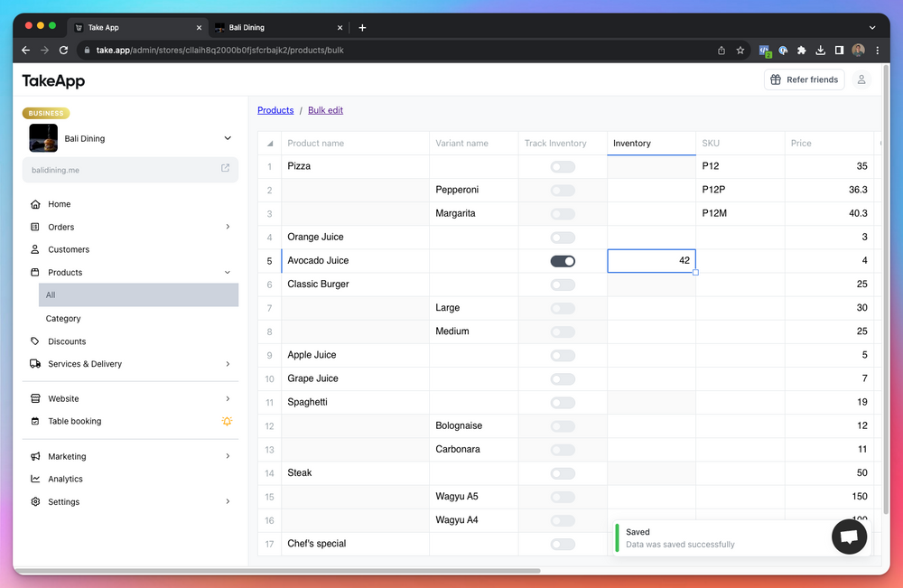Screen dimensions: 903x588
Task: Click the select-all corner of the table
Action: 269,144
